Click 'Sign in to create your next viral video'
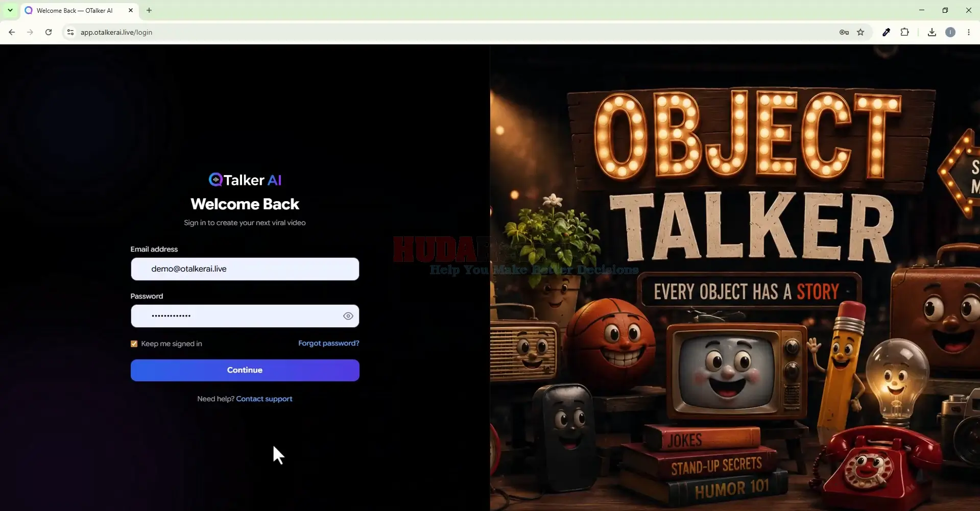 [x=245, y=223]
